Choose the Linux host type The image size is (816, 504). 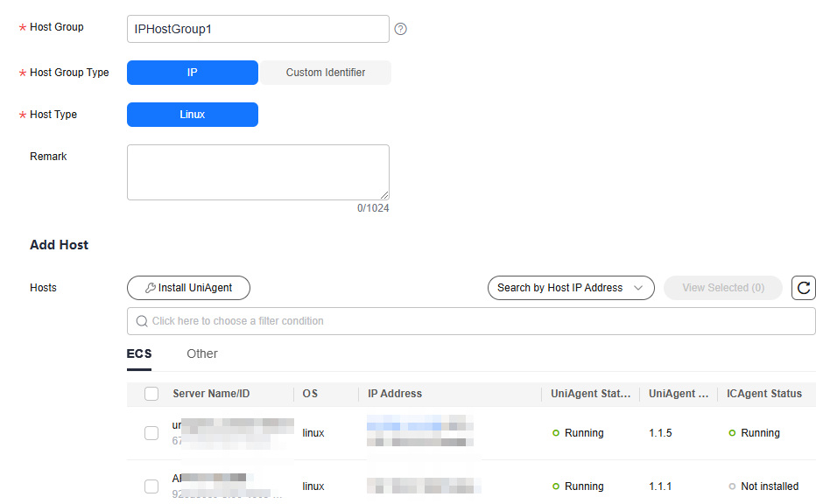193,115
